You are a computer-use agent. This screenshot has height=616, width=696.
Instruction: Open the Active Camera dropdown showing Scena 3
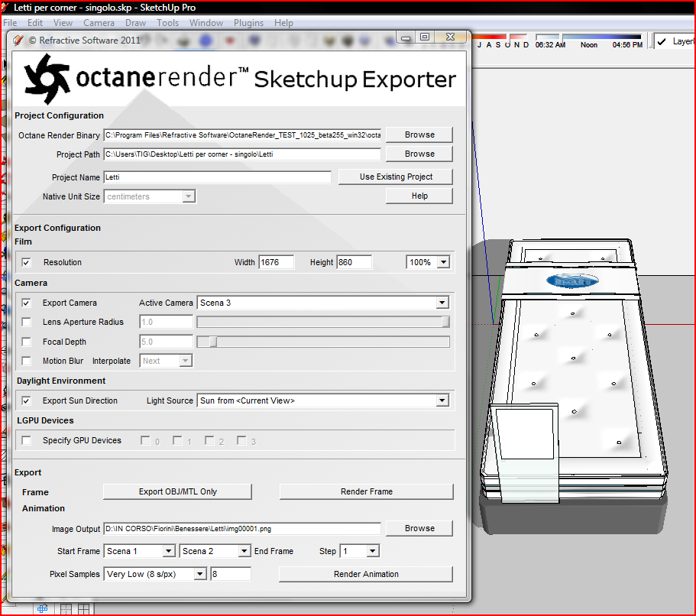click(322, 303)
